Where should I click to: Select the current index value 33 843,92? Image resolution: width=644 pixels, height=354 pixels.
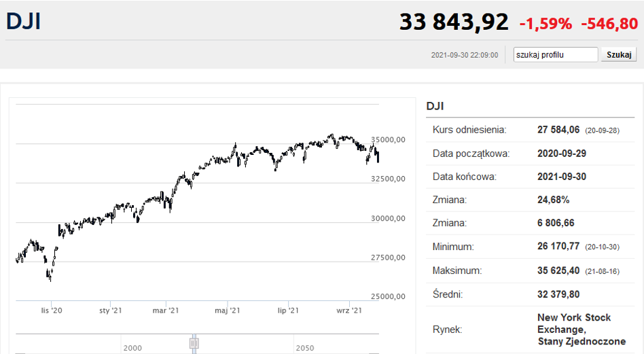pos(453,22)
